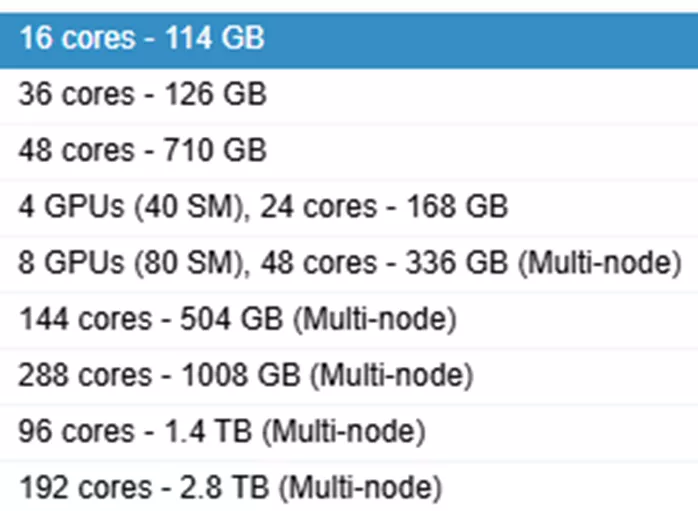Pick the 710 GB memory configuration
The width and height of the screenshot is (698, 511).
[349, 153]
